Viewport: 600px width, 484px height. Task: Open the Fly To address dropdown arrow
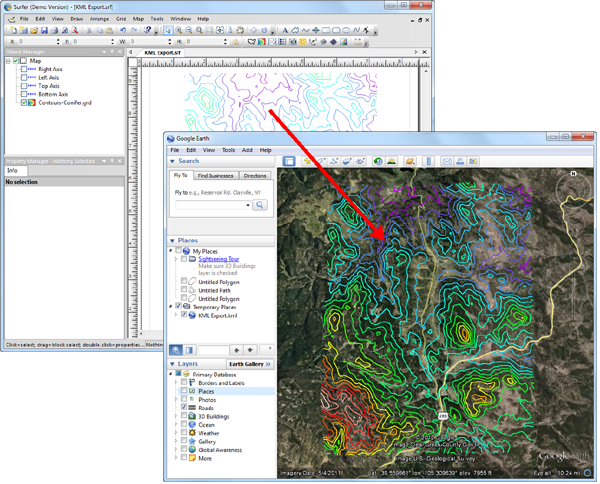point(248,205)
